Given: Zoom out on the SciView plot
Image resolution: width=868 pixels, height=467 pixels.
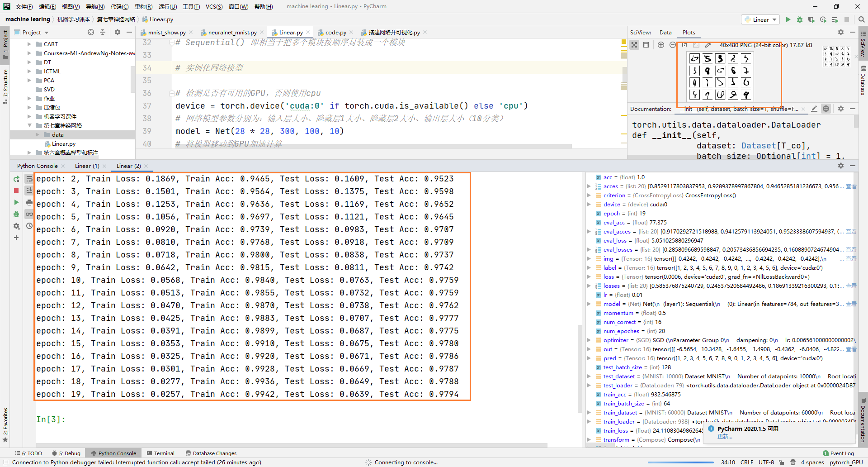Looking at the screenshot, I should [673, 45].
